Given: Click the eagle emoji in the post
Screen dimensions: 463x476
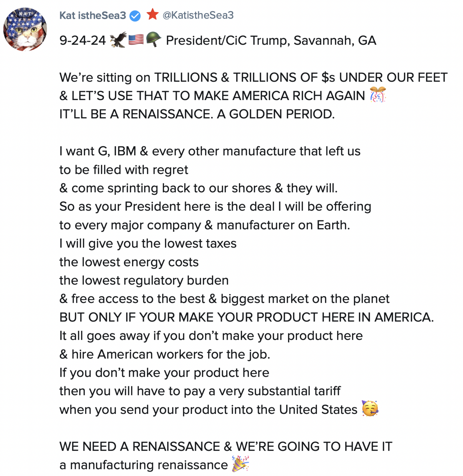Looking at the screenshot, I should click(118, 40).
